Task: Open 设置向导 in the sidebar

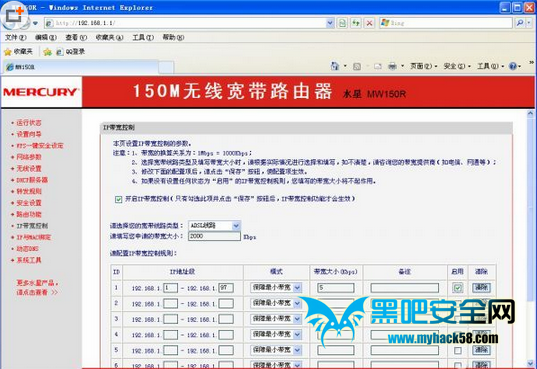Action: click(x=29, y=134)
